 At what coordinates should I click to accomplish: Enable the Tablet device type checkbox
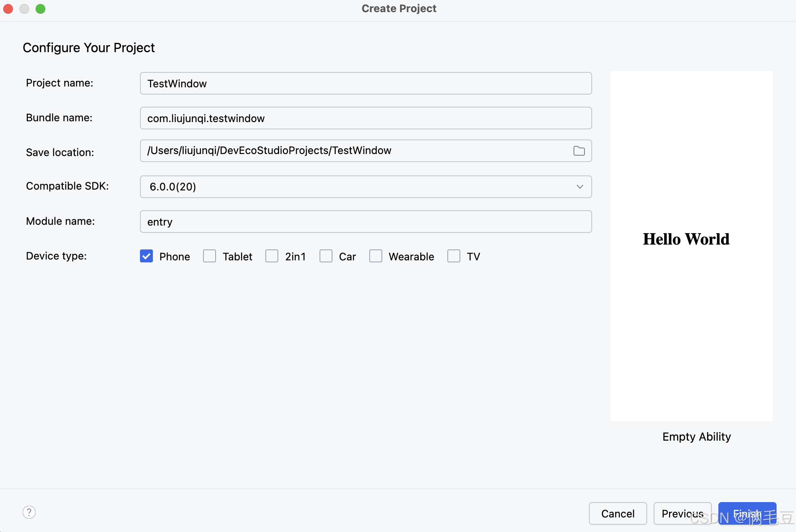[210, 256]
